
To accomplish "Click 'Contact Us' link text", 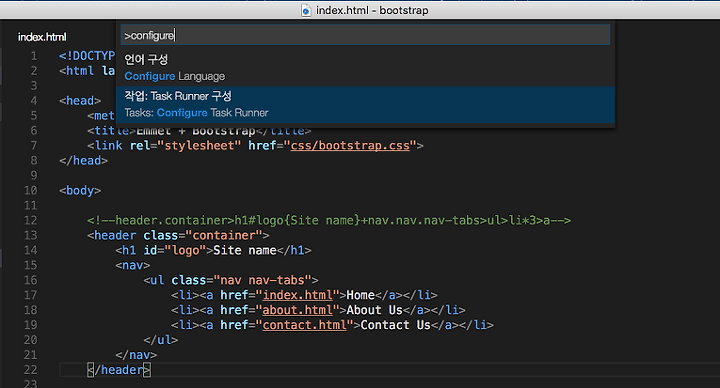I will pos(395,325).
